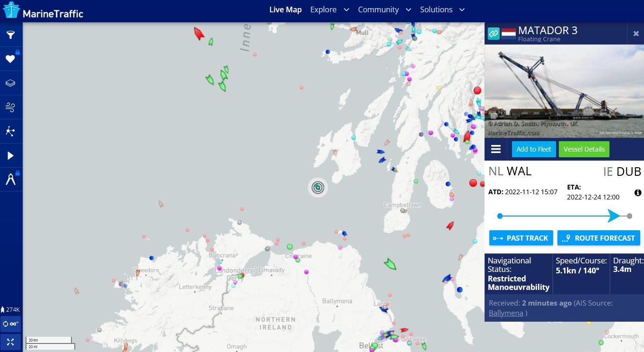Expand the Community dropdown menu
Screen dimensions: 644x352
(384, 9)
